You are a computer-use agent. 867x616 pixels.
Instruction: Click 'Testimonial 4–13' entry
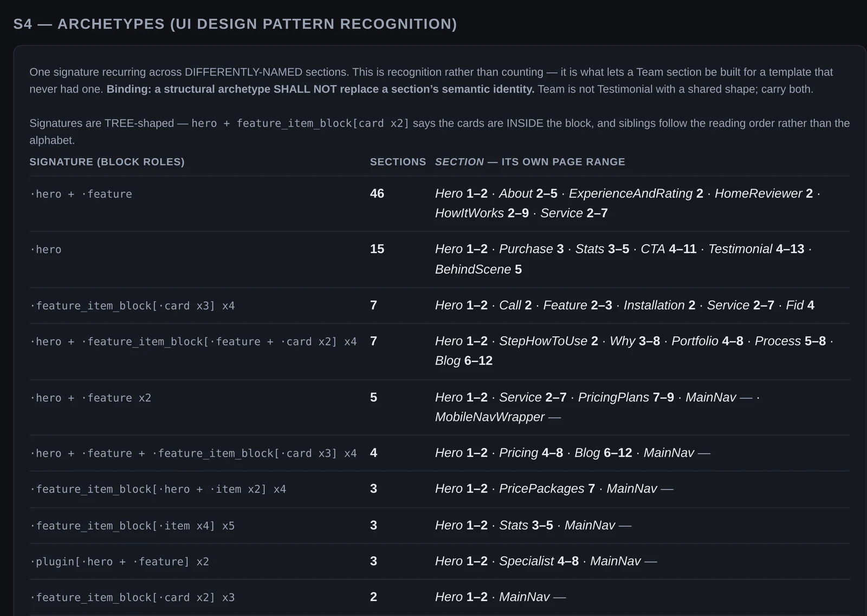click(756, 249)
